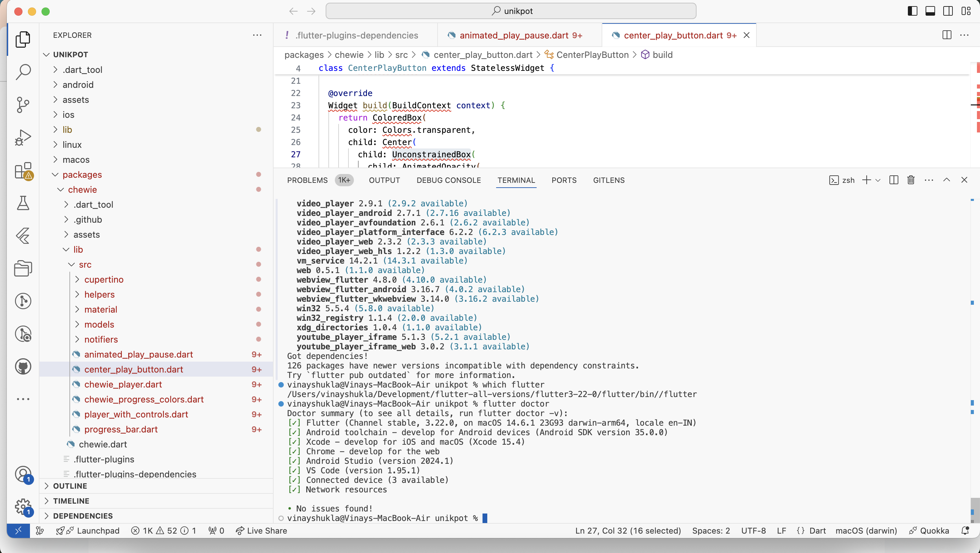Create new terminal with plus icon
Screen dimensions: 980x553
point(866,180)
